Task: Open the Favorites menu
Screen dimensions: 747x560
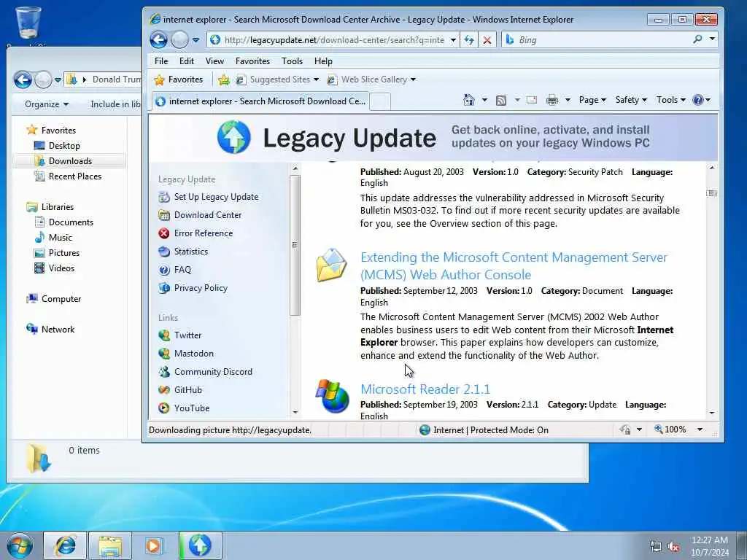Action: [252, 61]
